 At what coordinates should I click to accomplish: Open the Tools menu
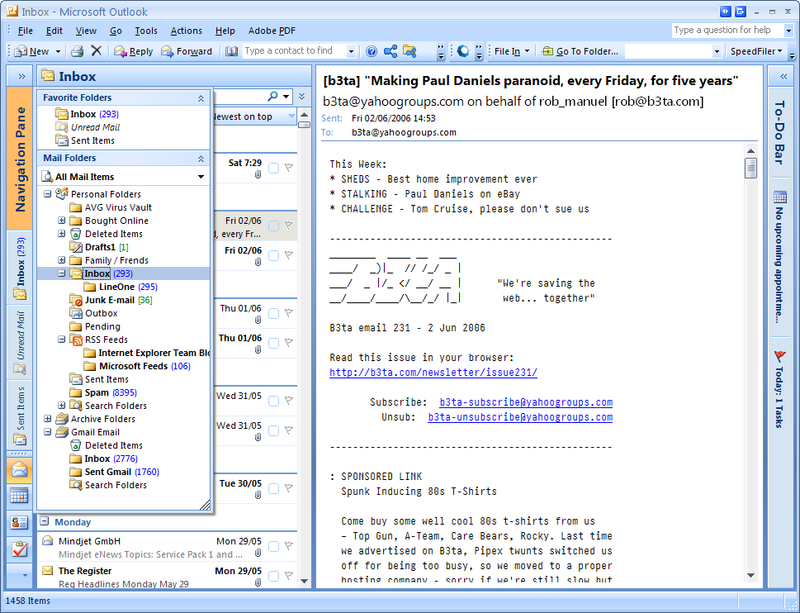pyautogui.click(x=146, y=31)
